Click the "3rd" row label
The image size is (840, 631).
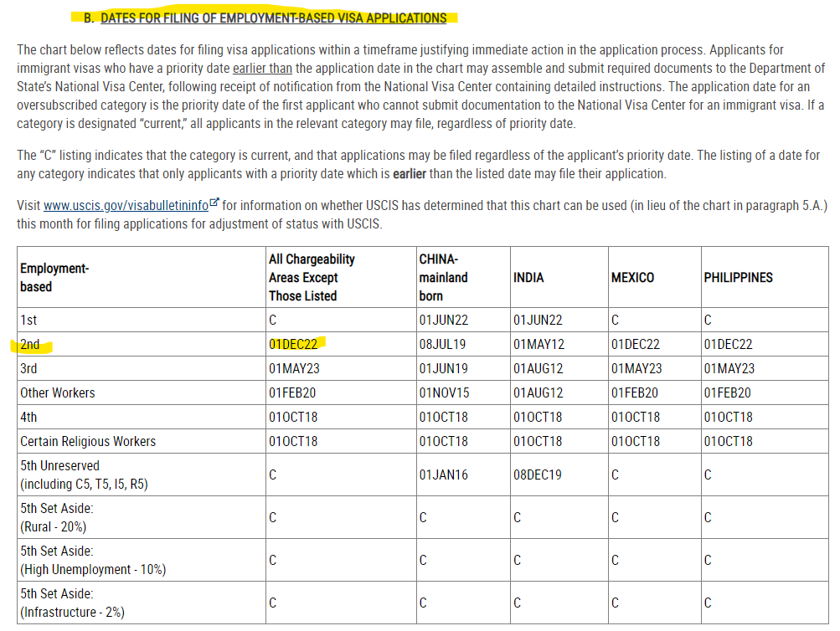coord(28,368)
